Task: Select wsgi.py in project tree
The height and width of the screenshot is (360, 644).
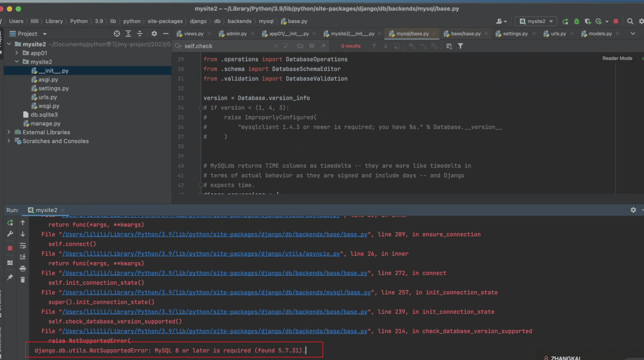Action: [x=49, y=106]
